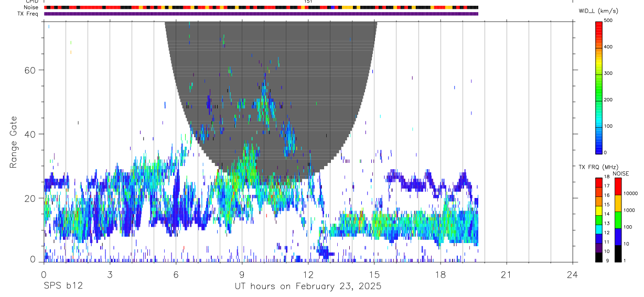Image resolution: width=644 pixels, height=297 pixels.
Task: Click the 300 value on velocity scale
Action: (609, 73)
